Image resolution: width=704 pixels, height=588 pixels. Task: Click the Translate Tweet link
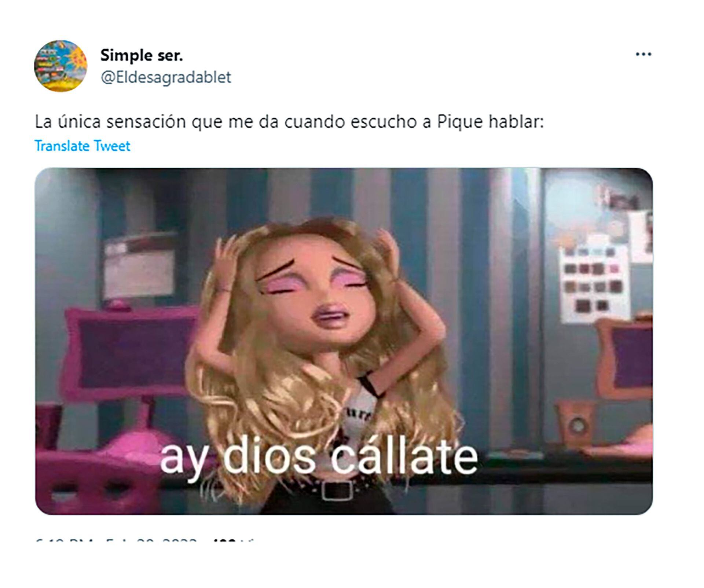point(82,146)
